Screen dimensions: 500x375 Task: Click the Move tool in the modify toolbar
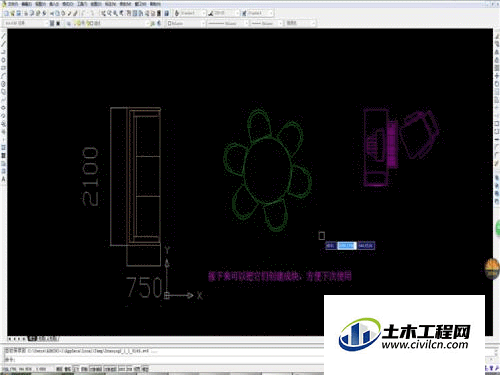[497, 76]
